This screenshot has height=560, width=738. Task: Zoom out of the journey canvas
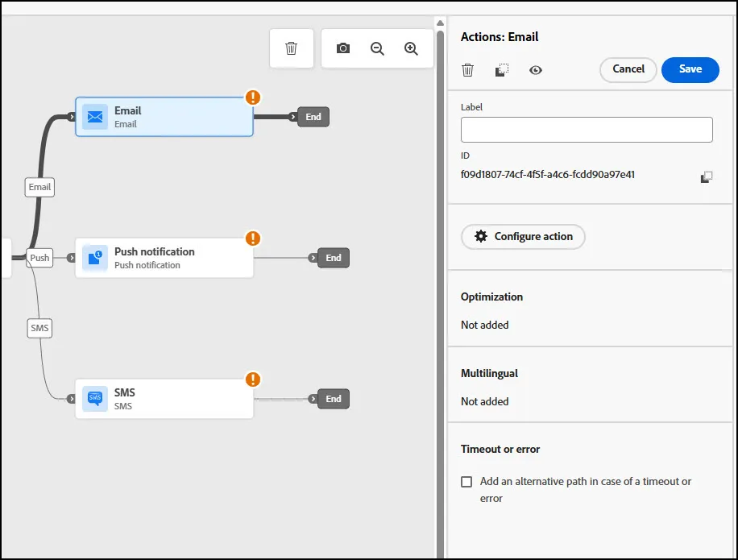(x=377, y=48)
